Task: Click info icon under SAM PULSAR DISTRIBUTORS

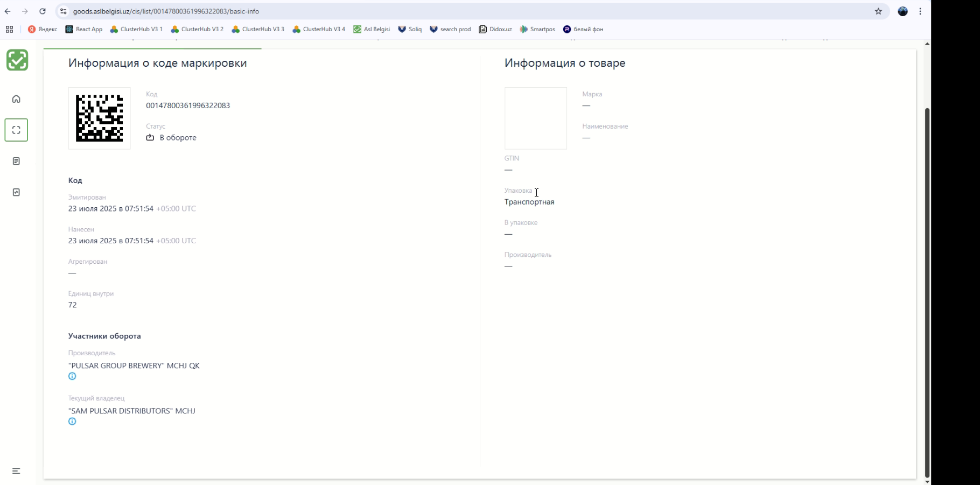Action: 72,421
